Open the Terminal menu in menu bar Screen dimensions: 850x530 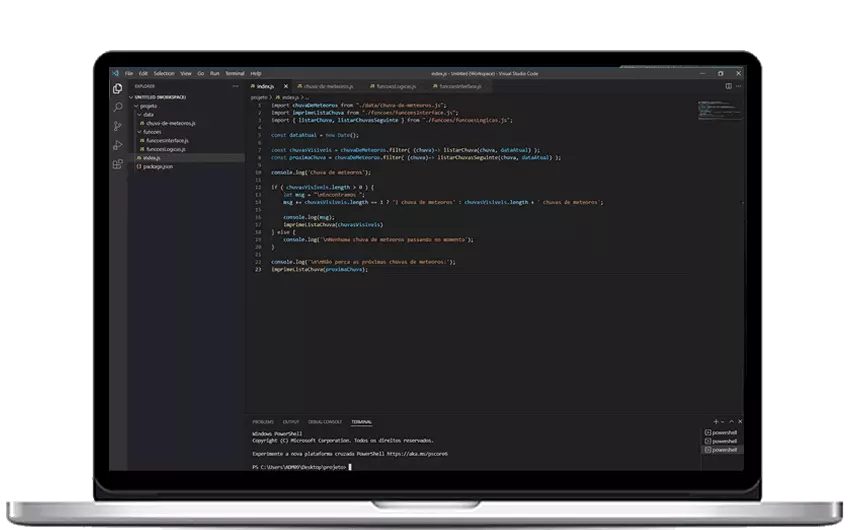(234, 73)
